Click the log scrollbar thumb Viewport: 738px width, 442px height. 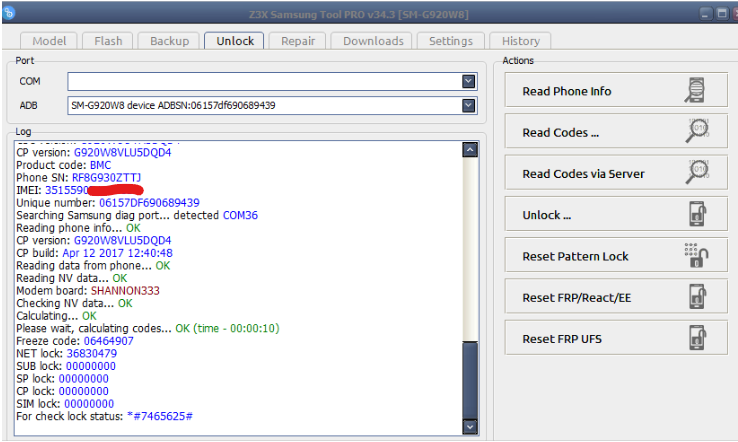click(470, 380)
